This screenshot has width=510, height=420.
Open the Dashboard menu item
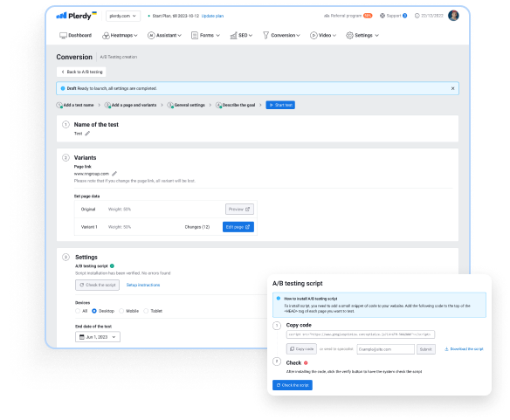pyautogui.click(x=75, y=35)
